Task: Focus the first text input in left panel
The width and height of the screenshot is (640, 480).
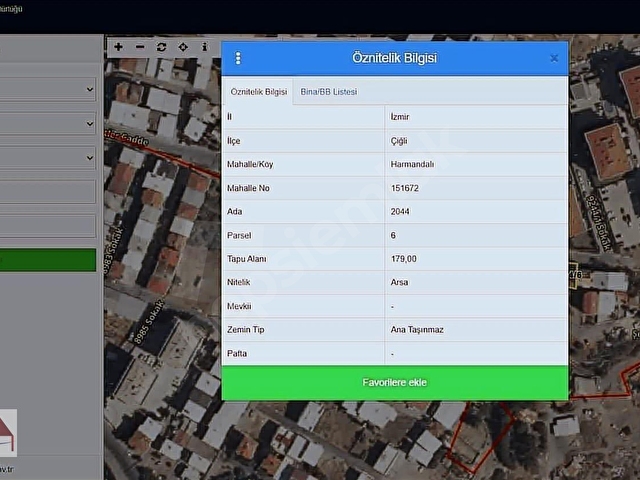Action: pyautogui.click(x=48, y=192)
